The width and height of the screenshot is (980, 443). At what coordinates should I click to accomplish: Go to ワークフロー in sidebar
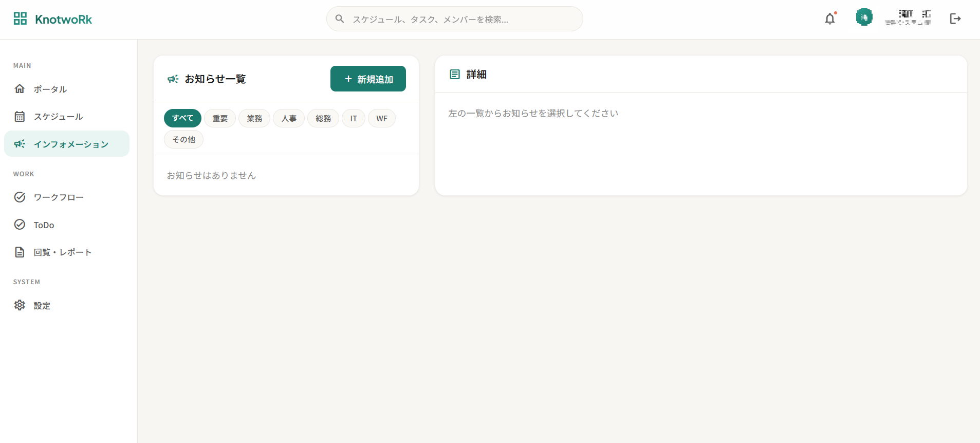[x=59, y=197]
